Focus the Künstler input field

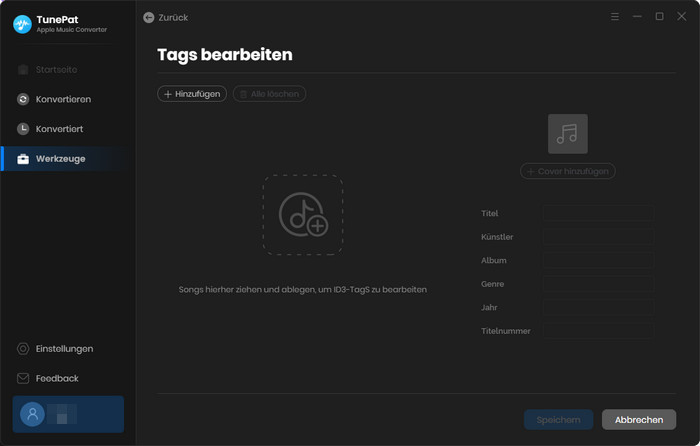pos(598,237)
